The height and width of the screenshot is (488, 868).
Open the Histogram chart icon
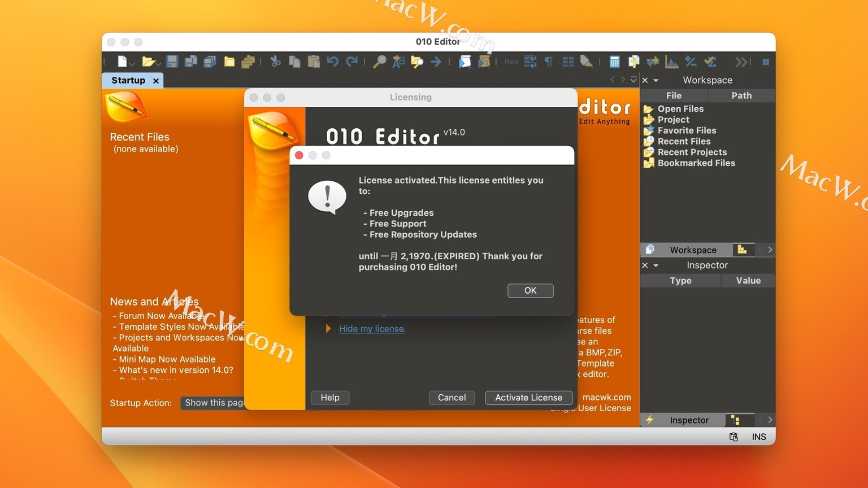(x=671, y=62)
